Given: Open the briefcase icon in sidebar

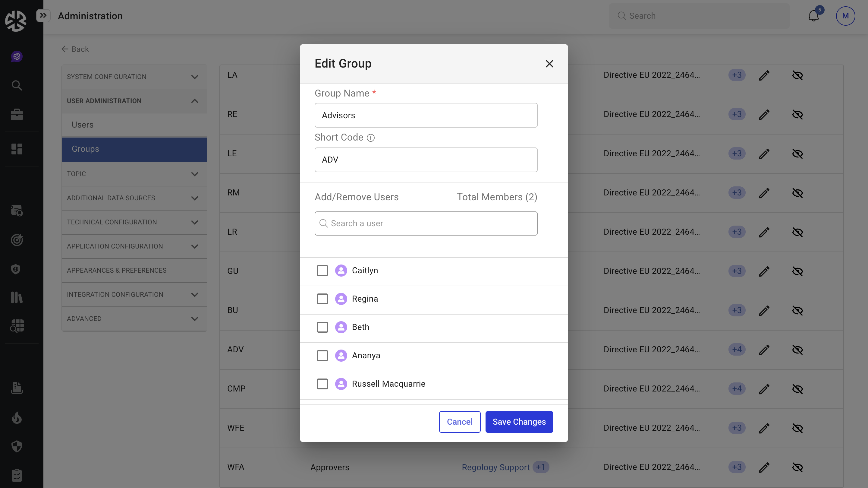Looking at the screenshot, I should pos(17,115).
